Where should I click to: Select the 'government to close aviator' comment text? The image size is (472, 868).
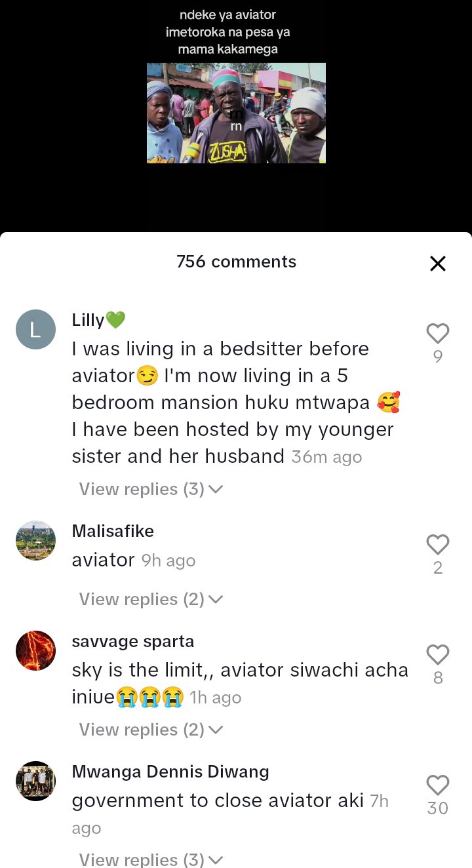[218, 800]
